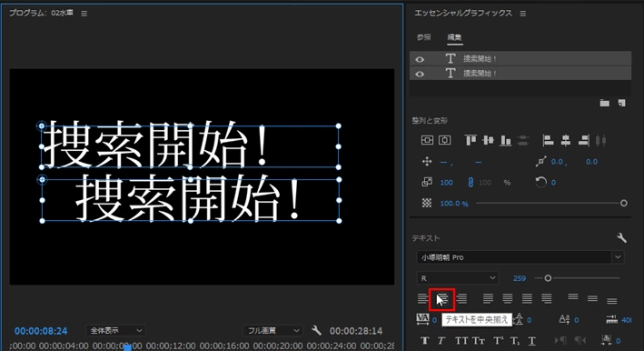644x351 pixels.
Task: Align text to top of box
Action: coord(573,296)
